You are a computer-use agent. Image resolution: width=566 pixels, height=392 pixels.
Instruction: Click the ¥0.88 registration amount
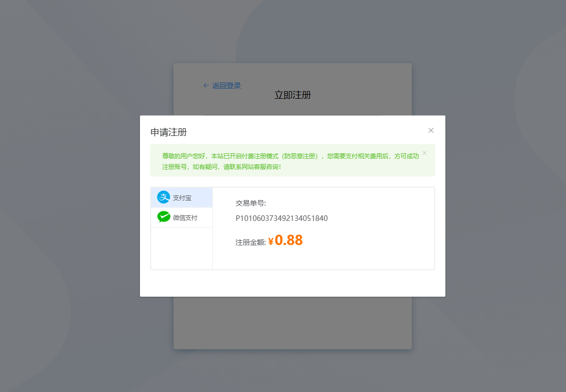click(286, 240)
